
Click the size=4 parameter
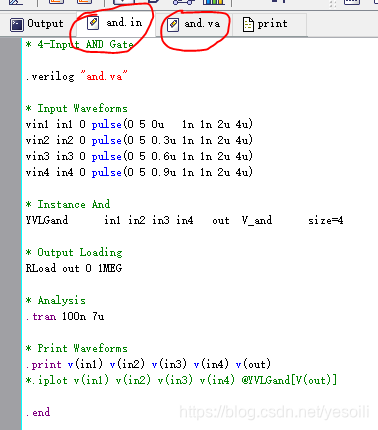pyautogui.click(x=325, y=220)
